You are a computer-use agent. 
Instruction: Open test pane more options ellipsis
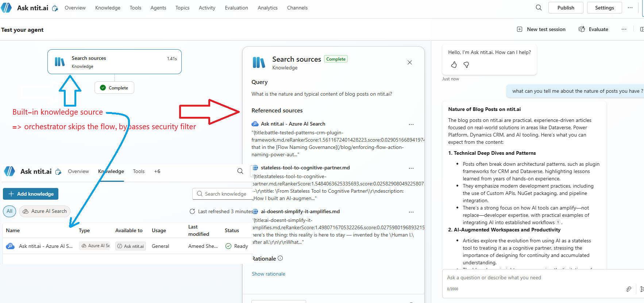point(624,29)
